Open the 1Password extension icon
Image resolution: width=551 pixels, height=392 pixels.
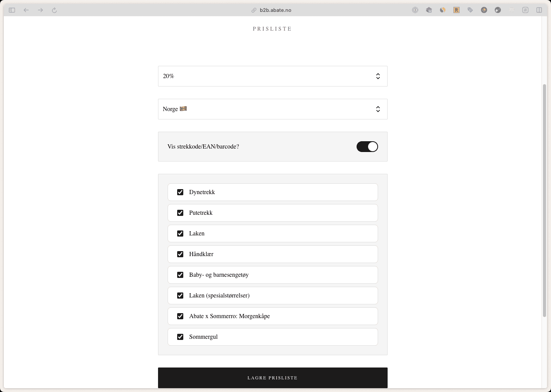point(415,10)
